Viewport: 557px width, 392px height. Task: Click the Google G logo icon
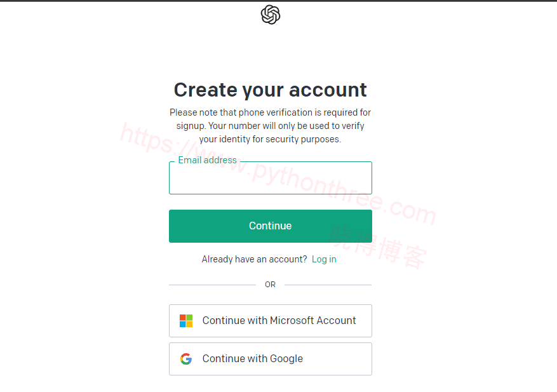pos(186,359)
